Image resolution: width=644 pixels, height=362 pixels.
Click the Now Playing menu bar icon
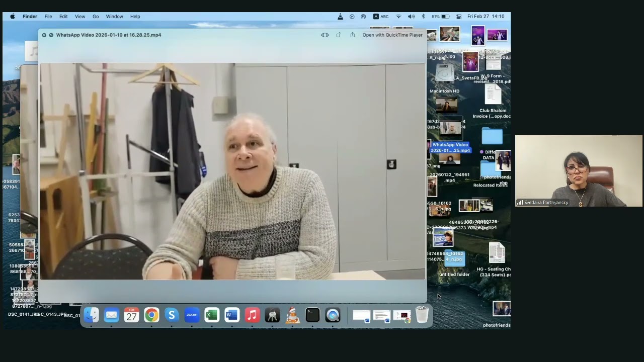(x=352, y=16)
